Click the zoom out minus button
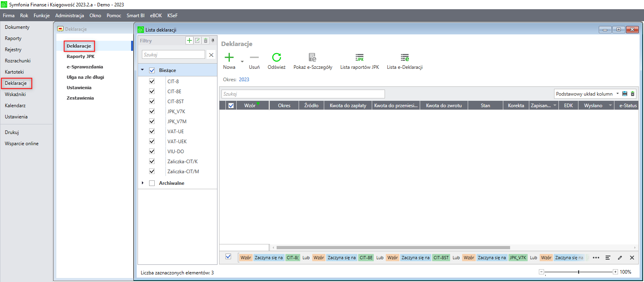Image resolution: width=644 pixels, height=282 pixels. [x=541, y=272]
